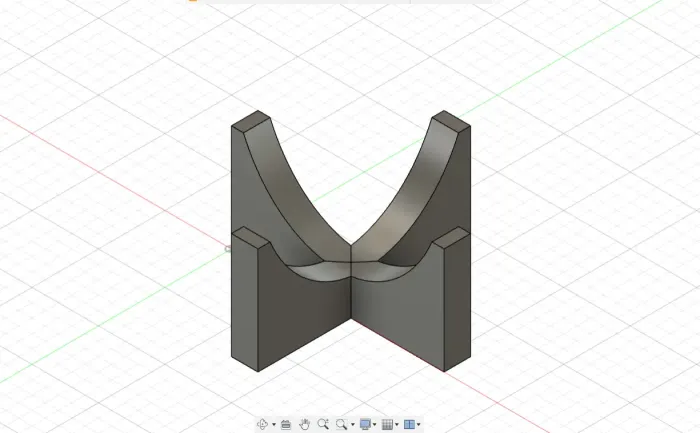Open the Orbit type dropdown arrow
The image size is (700, 433).
[x=273, y=425]
